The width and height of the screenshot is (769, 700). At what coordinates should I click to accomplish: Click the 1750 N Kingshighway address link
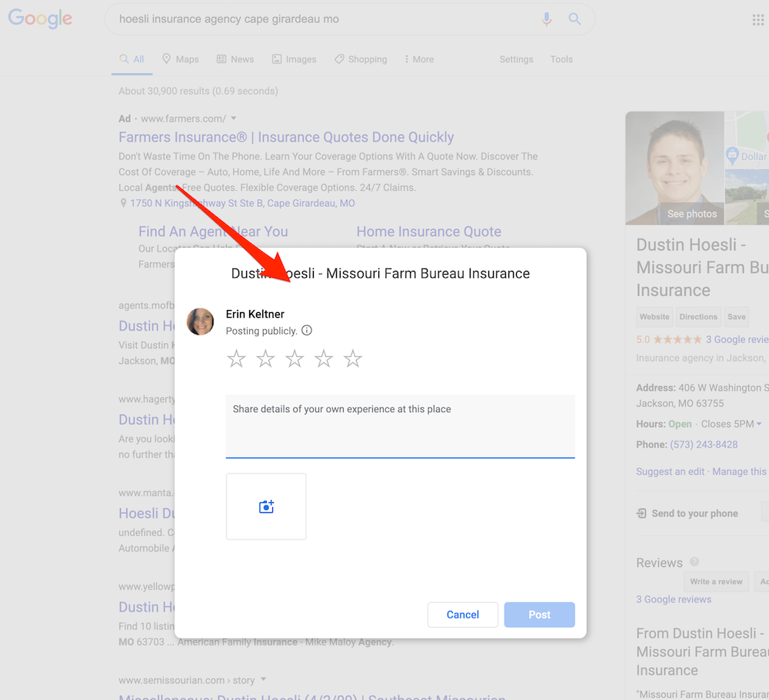pyautogui.click(x=242, y=203)
